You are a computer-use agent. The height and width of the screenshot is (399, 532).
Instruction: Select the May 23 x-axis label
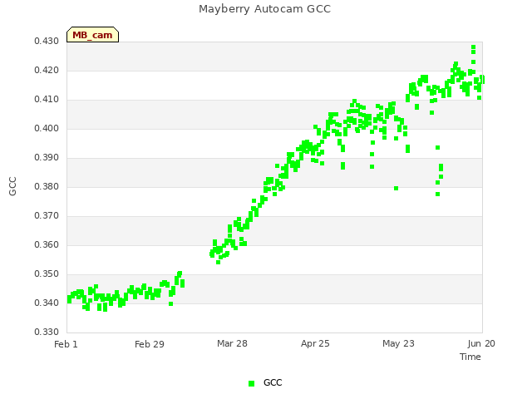398,343
